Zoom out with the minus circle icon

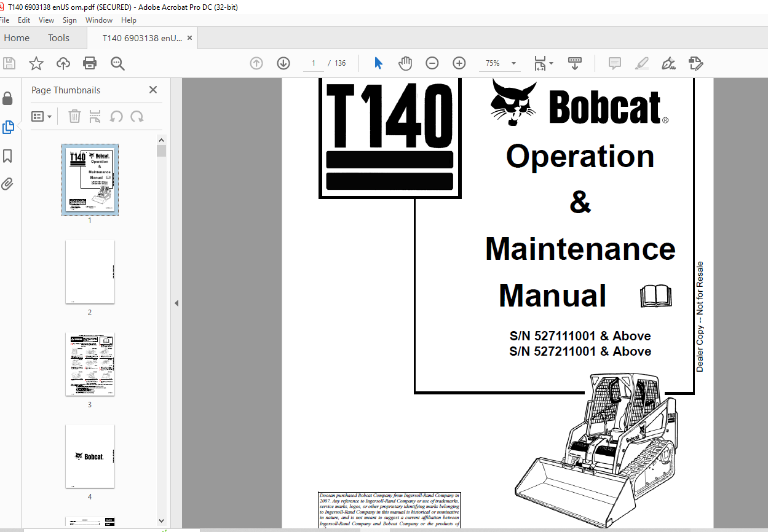tap(432, 63)
